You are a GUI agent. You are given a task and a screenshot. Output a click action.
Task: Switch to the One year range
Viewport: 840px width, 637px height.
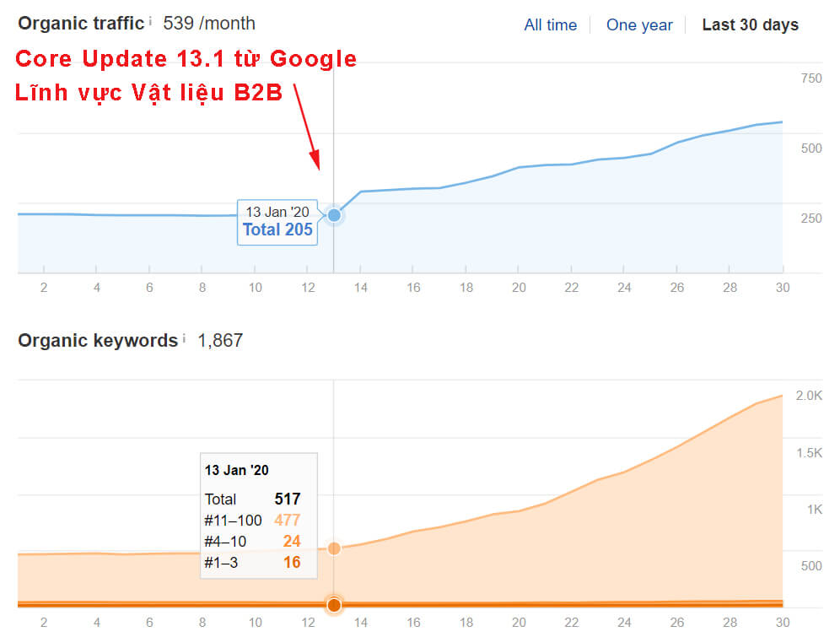[639, 24]
